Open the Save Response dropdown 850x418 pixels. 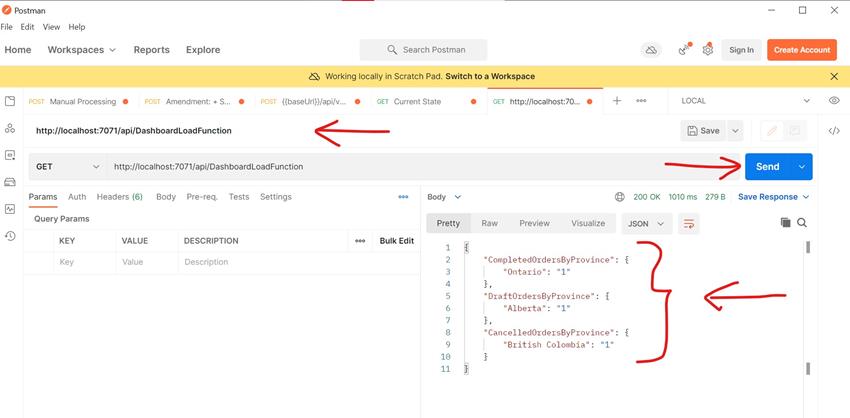(x=774, y=197)
